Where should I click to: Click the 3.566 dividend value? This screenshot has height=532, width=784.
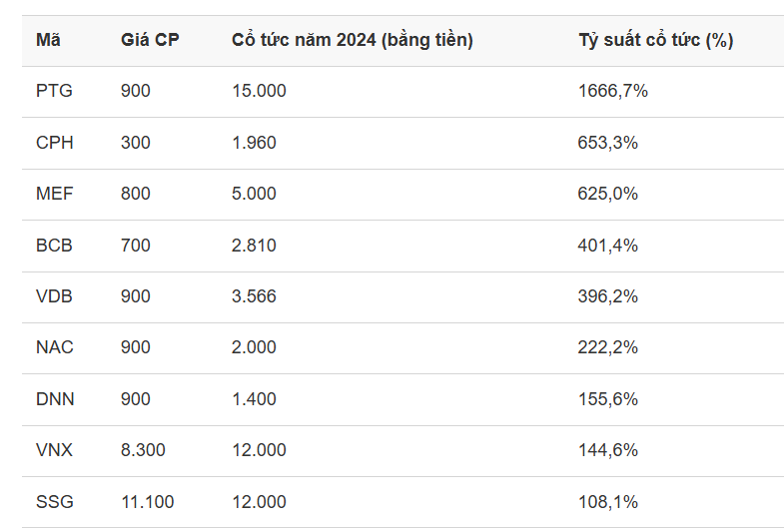click(x=254, y=296)
